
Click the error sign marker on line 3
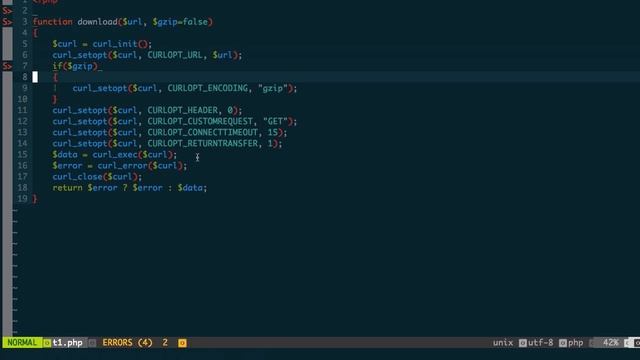(7, 22)
